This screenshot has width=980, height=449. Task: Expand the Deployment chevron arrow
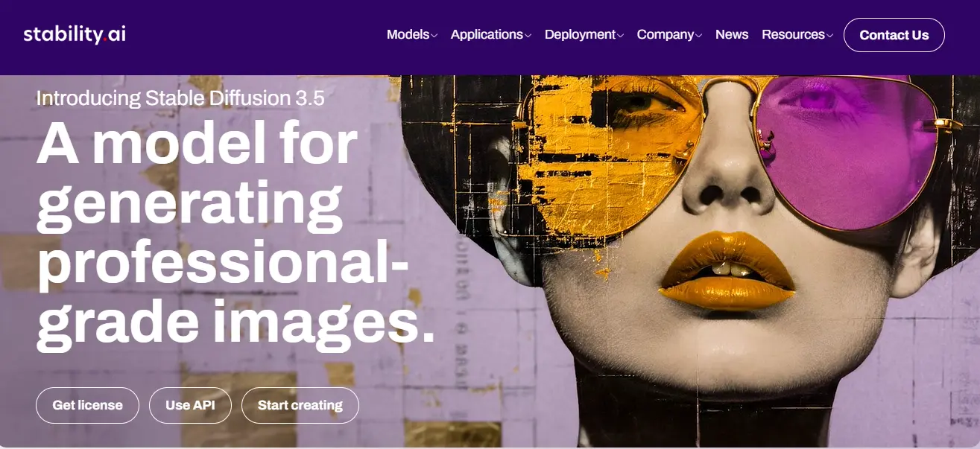(x=620, y=35)
